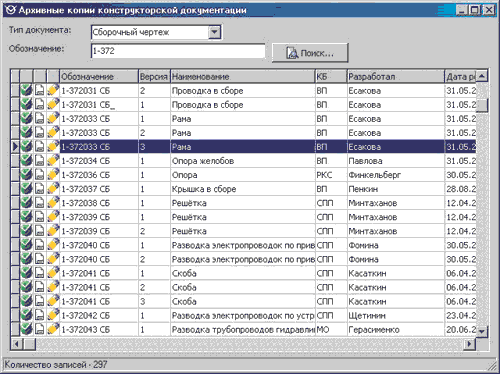500x374 pixels.
Task: Click date cell 23.04 in Щетинин row
Action: 460,315
